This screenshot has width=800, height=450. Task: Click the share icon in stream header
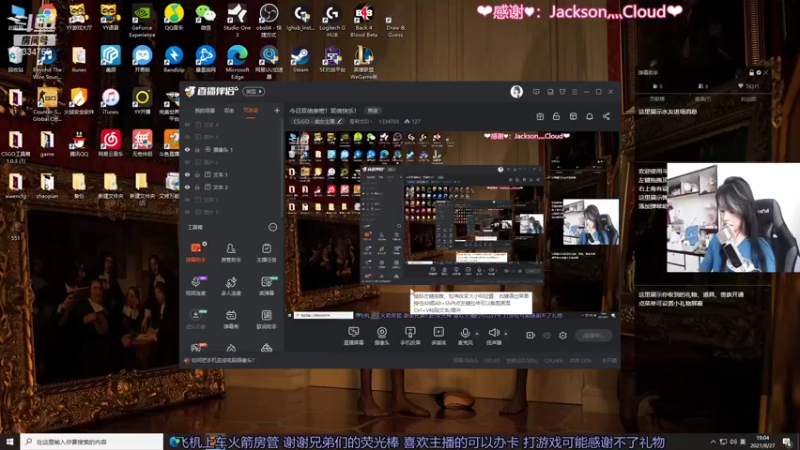pos(606,116)
